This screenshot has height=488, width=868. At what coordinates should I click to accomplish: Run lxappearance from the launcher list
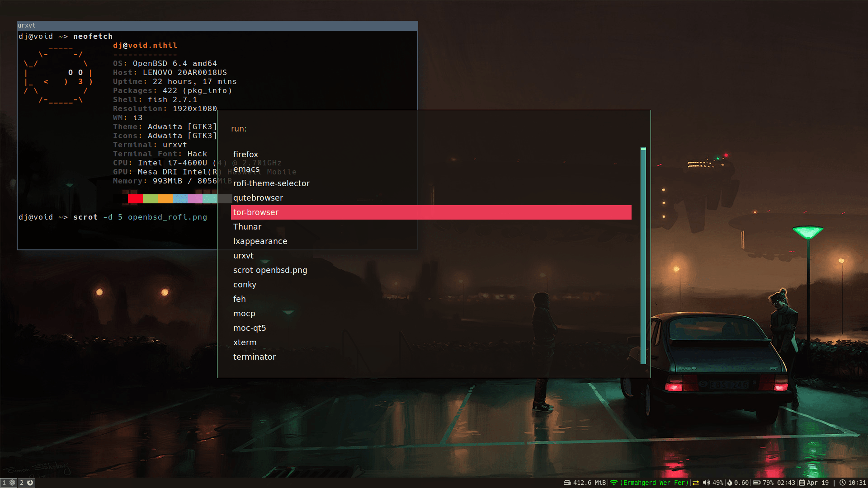tap(260, 241)
